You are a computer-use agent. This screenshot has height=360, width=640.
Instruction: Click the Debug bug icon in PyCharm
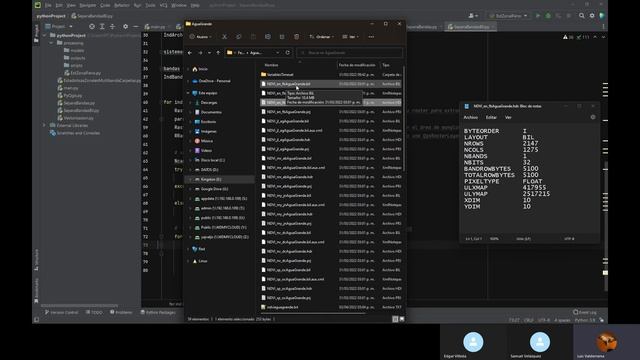coord(548,16)
